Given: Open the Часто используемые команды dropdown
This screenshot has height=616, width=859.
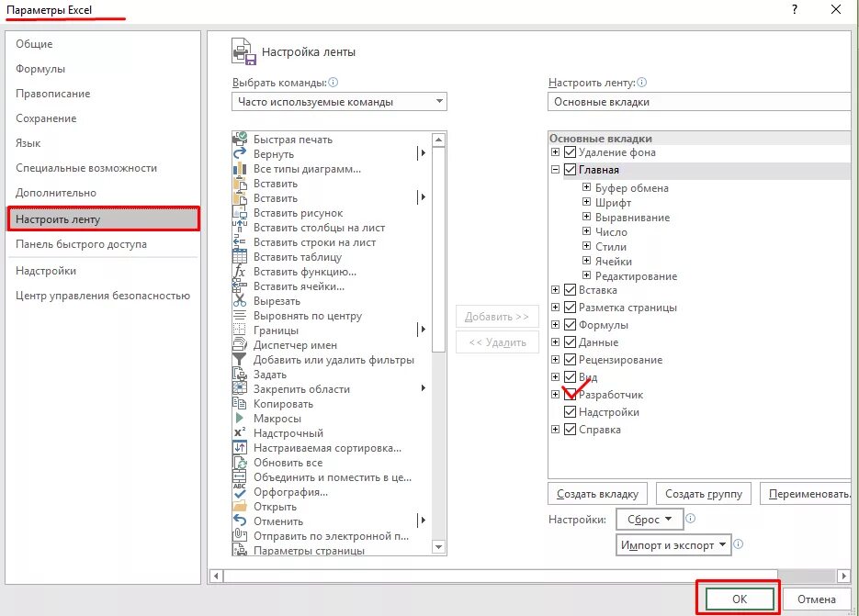Looking at the screenshot, I should point(339,101).
